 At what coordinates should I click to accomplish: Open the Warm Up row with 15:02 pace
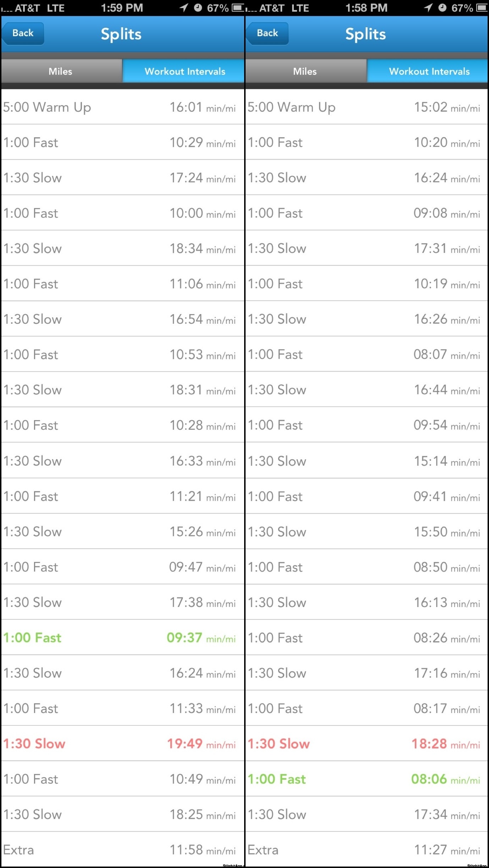click(x=366, y=107)
